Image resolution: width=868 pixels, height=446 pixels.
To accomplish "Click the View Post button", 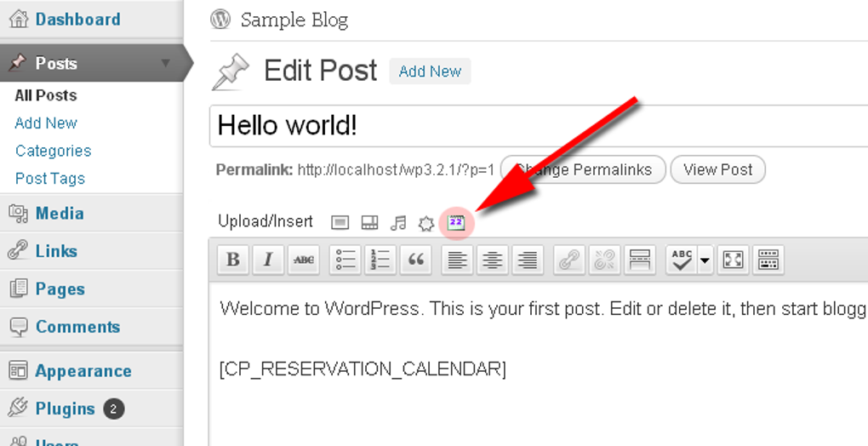I will (718, 169).
